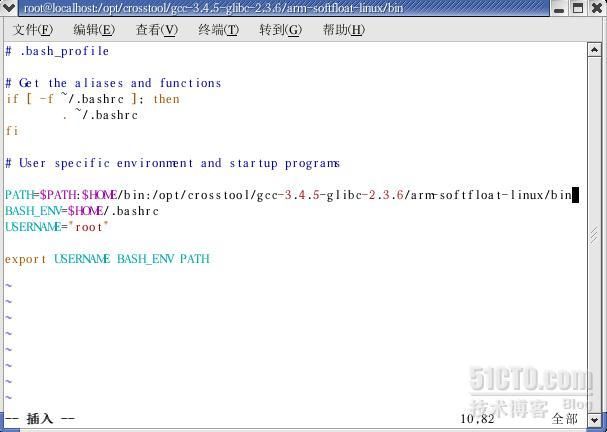Click the 'fi' line
607x432 pixels.
click(x=12, y=131)
